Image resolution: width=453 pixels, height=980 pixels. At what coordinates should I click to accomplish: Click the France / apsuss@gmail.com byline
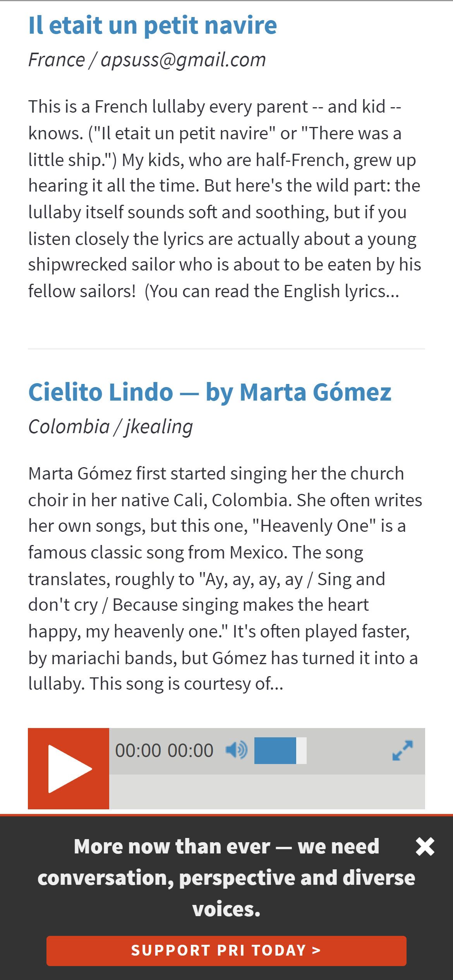coord(147,60)
